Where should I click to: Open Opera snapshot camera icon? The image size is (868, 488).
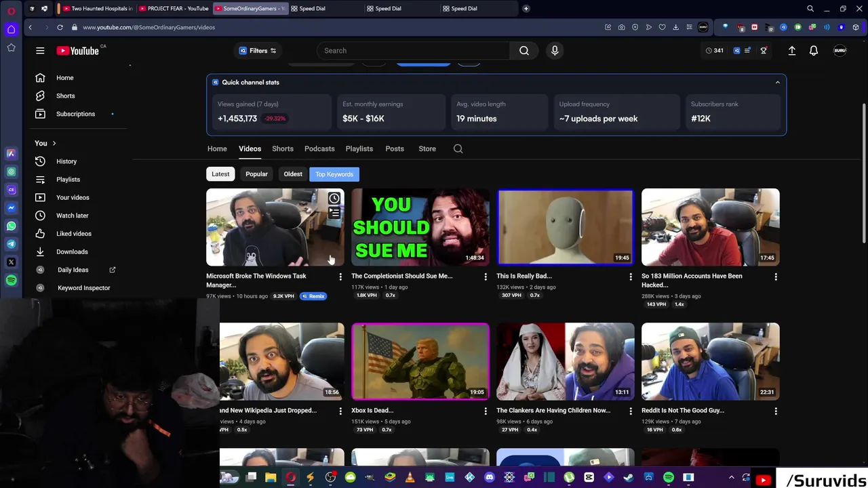pyautogui.click(x=621, y=27)
